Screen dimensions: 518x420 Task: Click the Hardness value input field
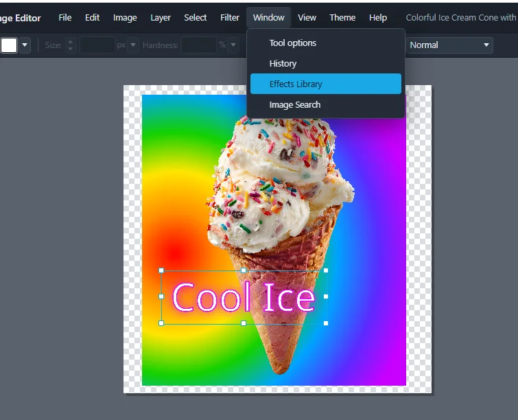point(199,45)
